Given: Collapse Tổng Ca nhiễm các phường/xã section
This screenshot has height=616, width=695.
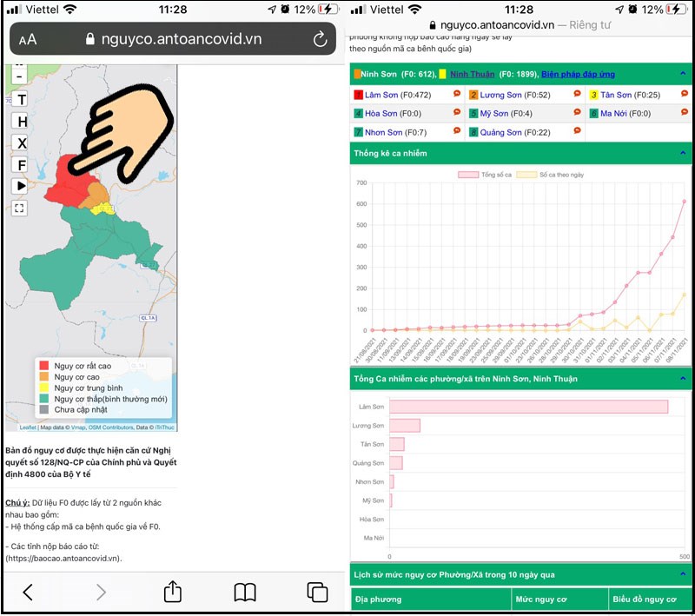Looking at the screenshot, I should (683, 379).
